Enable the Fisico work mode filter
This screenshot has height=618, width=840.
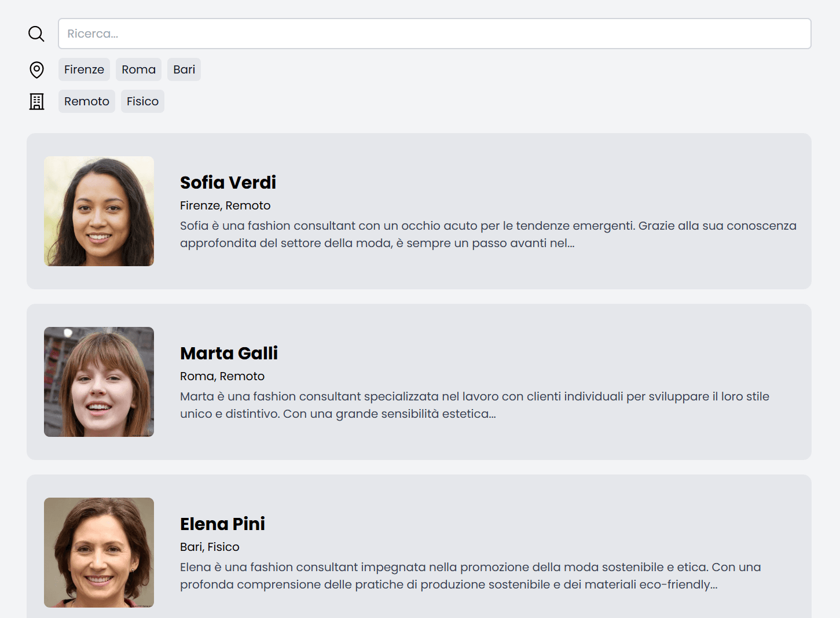(x=142, y=101)
